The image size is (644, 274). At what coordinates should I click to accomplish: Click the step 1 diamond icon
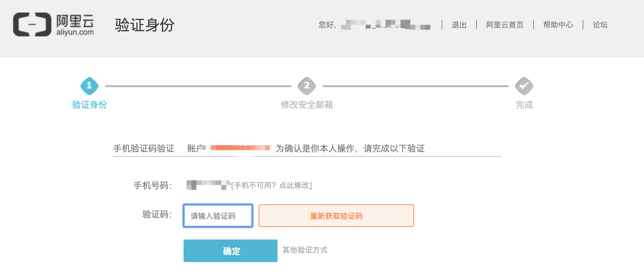pyautogui.click(x=89, y=86)
